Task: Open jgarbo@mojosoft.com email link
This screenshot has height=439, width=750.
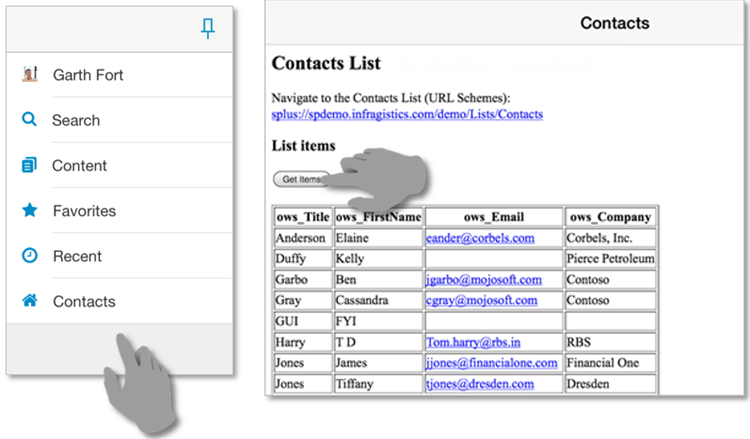Action: 483,280
